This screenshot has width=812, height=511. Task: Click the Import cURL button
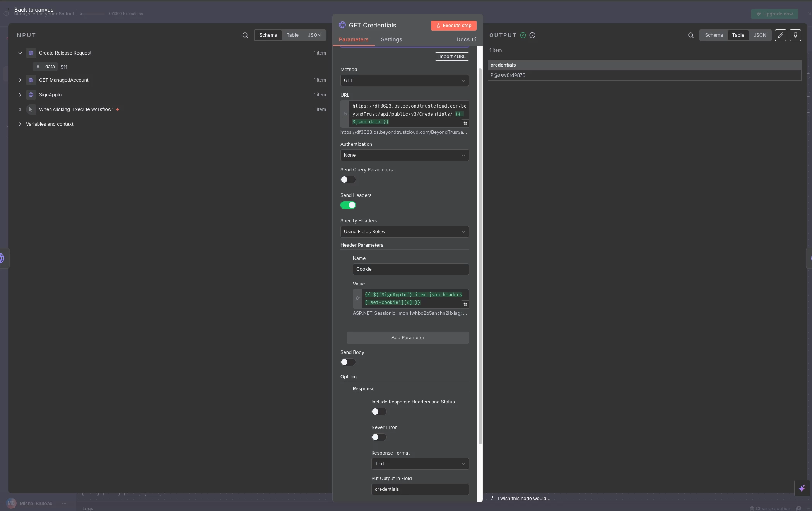click(x=452, y=56)
